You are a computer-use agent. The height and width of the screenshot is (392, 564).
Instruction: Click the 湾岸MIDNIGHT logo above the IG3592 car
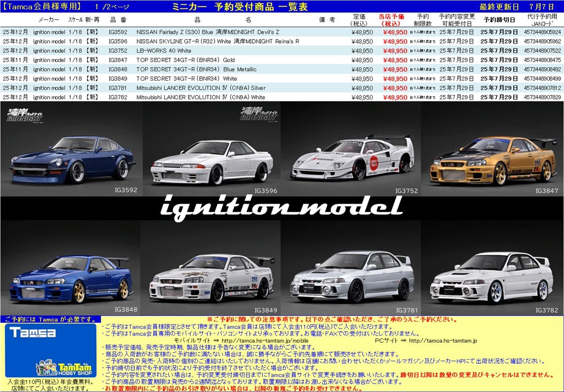point(25,114)
